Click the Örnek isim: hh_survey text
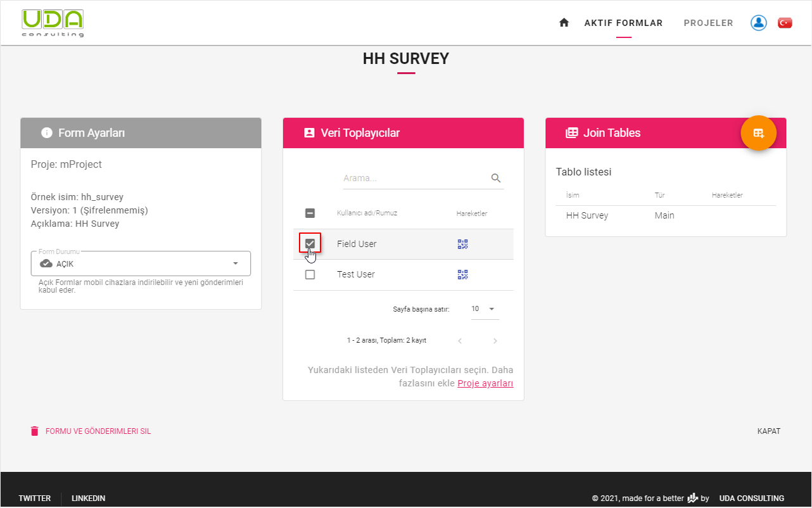This screenshot has width=812, height=508. (77, 197)
